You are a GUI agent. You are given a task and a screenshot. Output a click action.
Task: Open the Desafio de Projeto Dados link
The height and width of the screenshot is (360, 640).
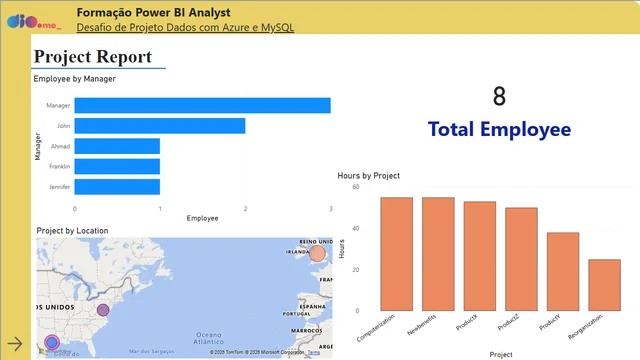tap(185, 27)
